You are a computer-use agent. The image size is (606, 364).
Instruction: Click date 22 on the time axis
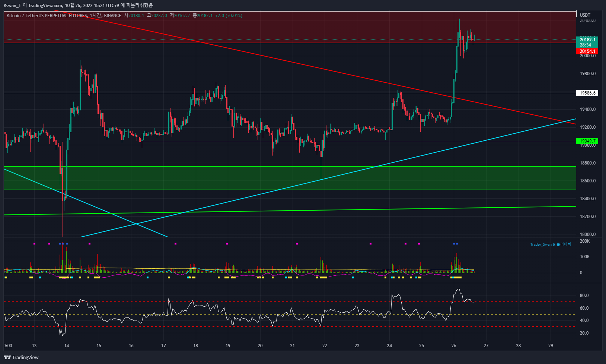(x=325, y=346)
